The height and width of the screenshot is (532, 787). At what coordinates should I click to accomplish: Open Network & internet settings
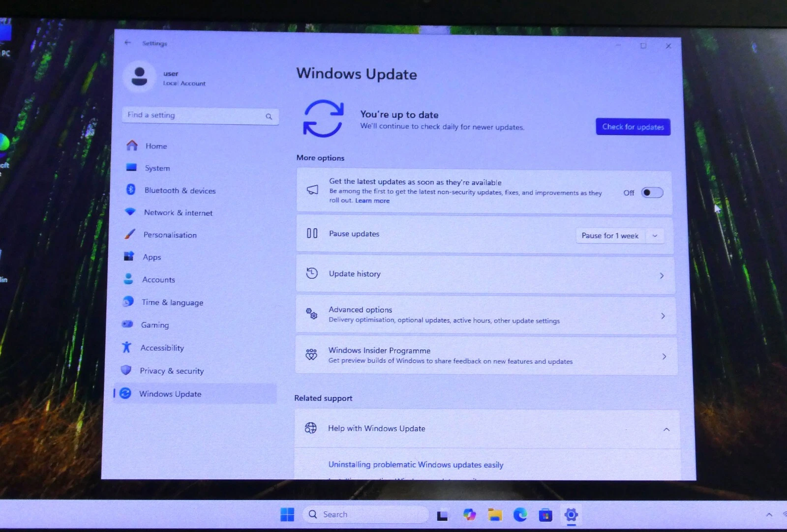[x=178, y=213]
